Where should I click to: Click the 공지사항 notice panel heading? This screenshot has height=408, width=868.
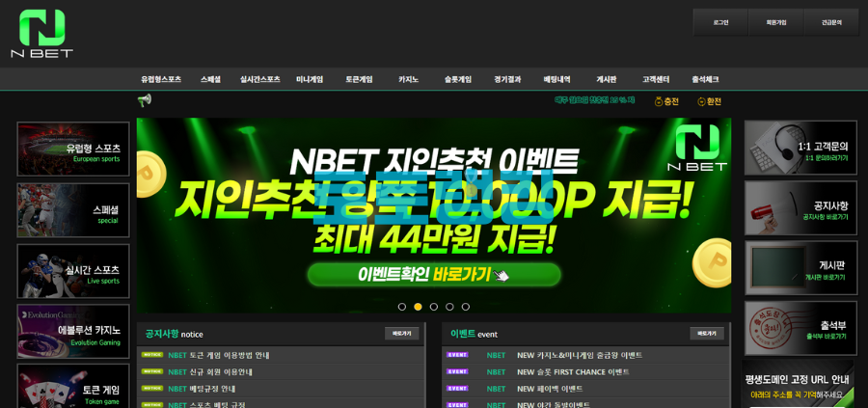point(174,334)
